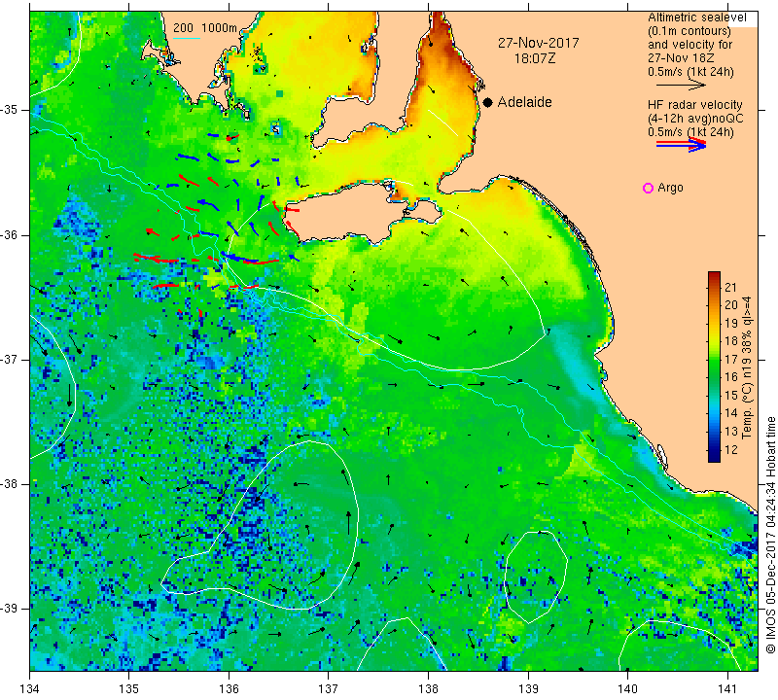Click the longitude axis label '138'
The height and width of the screenshot is (700, 778).
428,689
